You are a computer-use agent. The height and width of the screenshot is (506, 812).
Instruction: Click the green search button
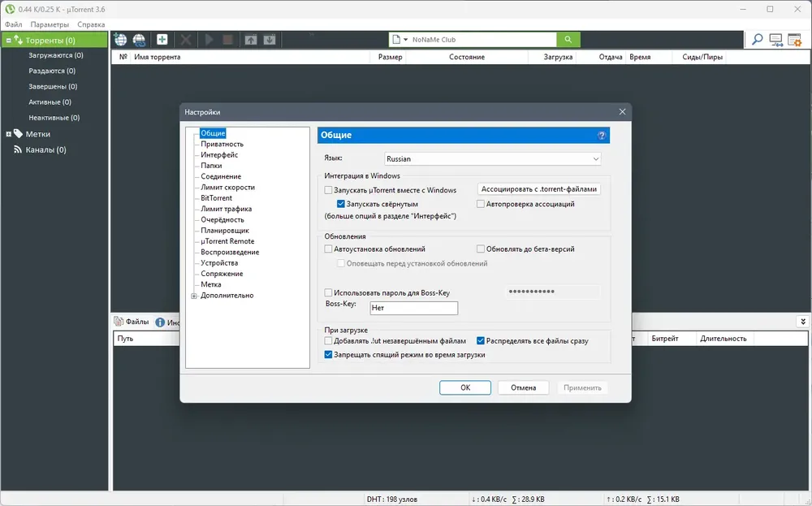coord(568,39)
